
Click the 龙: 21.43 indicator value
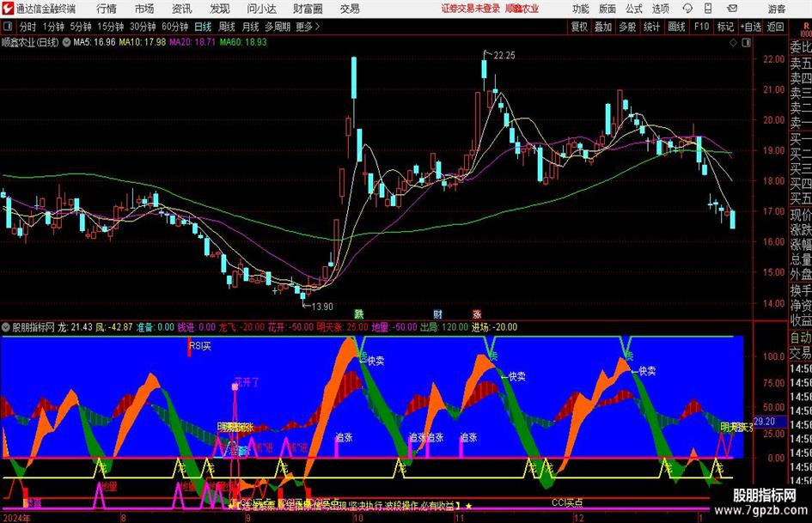pyautogui.click(x=75, y=327)
